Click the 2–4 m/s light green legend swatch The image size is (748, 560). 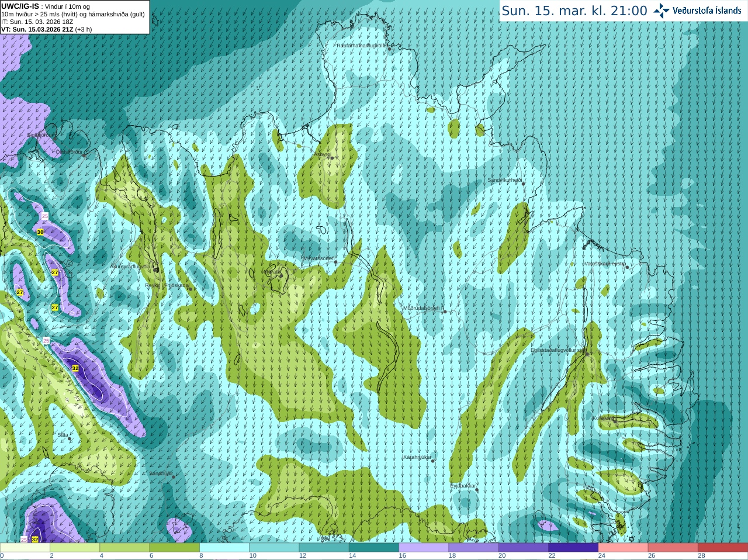click(x=75, y=548)
